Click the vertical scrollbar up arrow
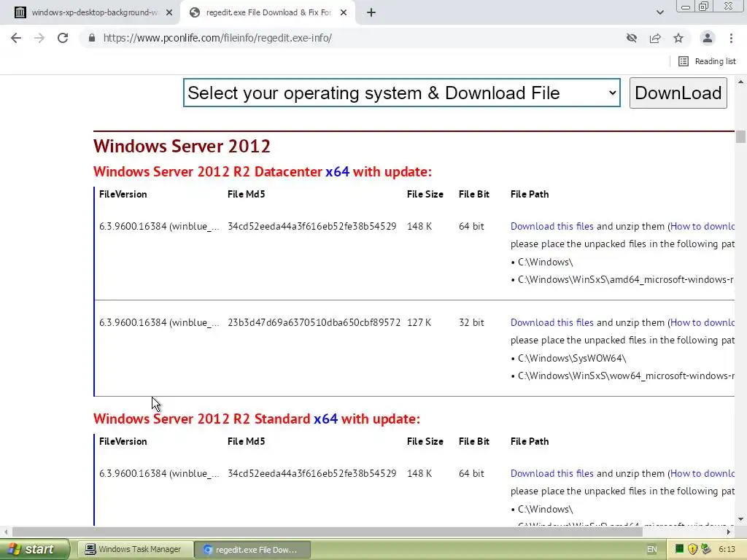 pyautogui.click(x=740, y=82)
